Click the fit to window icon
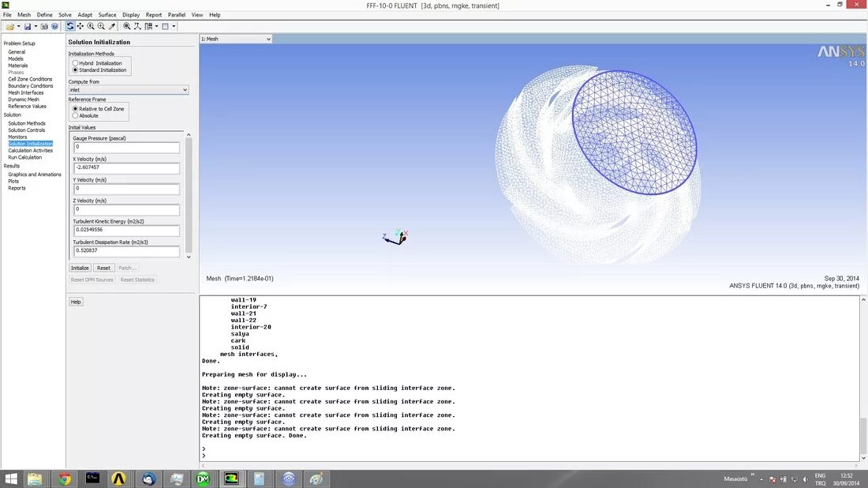Screen dimensions: 868x488 coord(127,26)
